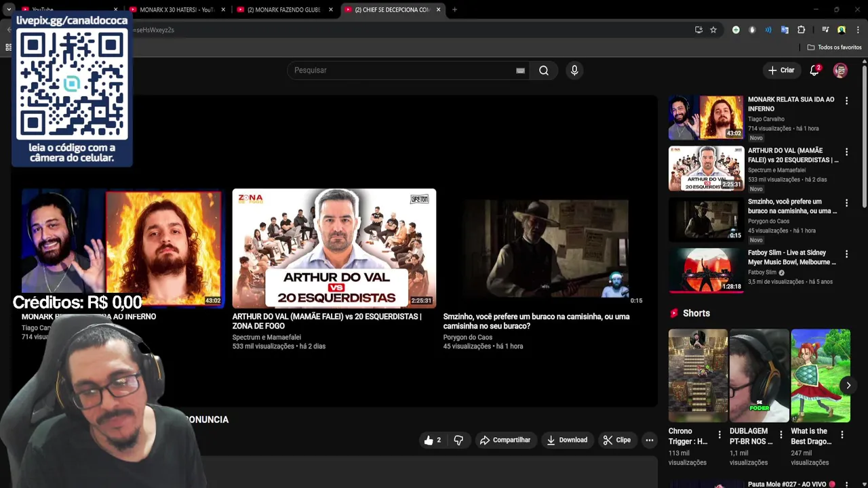Open sidebar video 'MONARK RELATA SUA IDA AO INFERNO'
Screen dimensions: 868x488
[791, 104]
